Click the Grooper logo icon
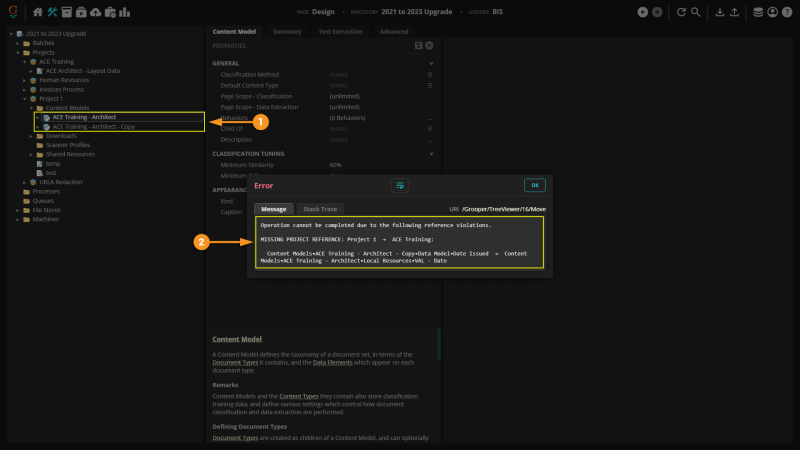The image size is (800, 450). coord(13,12)
